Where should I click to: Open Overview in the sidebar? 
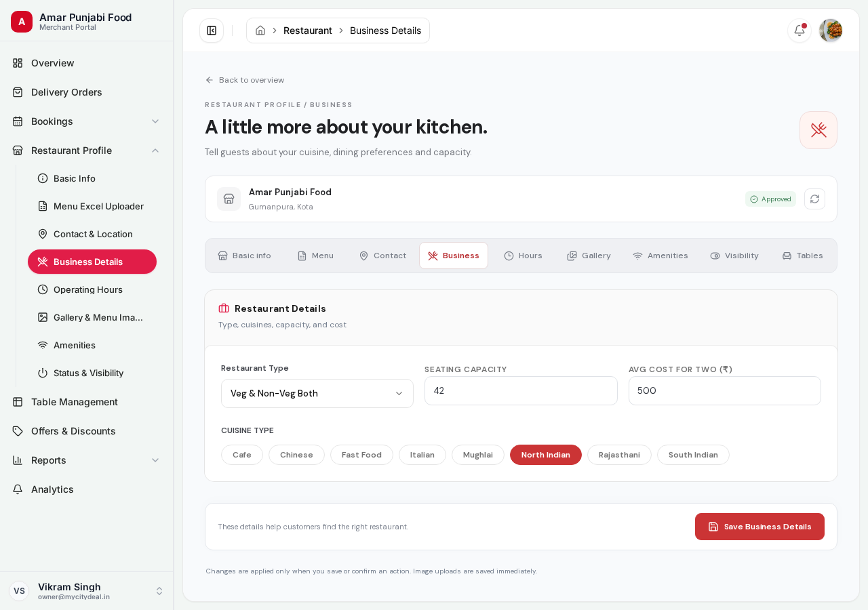pyautogui.click(x=87, y=63)
